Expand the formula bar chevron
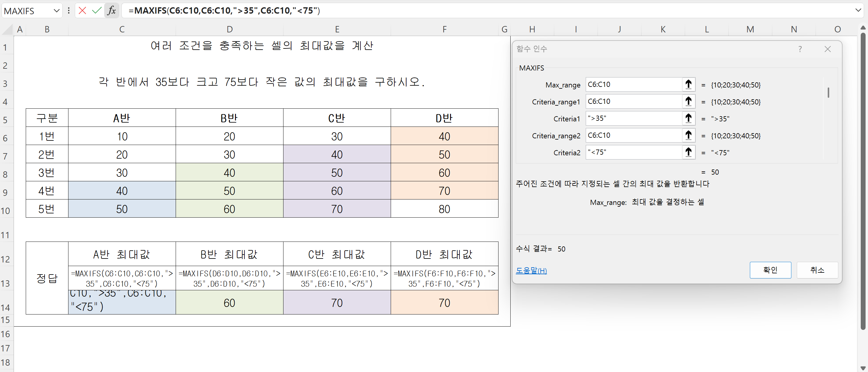 click(x=858, y=10)
